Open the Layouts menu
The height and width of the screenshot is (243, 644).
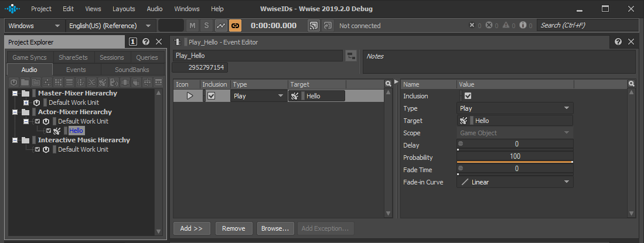click(x=123, y=9)
